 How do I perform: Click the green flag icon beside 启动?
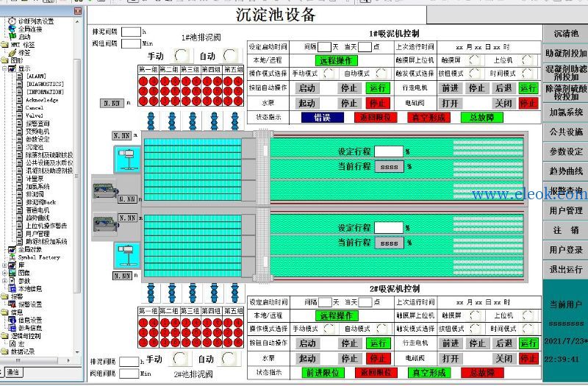12,37
